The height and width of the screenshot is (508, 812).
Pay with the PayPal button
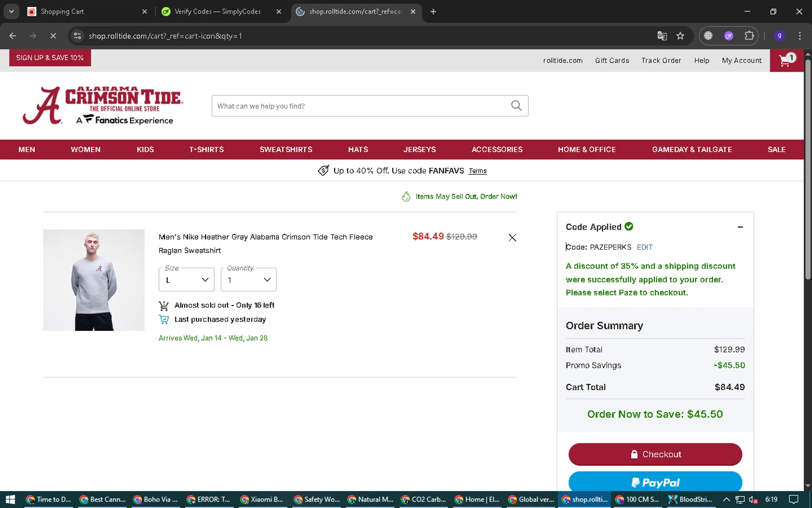point(655,481)
